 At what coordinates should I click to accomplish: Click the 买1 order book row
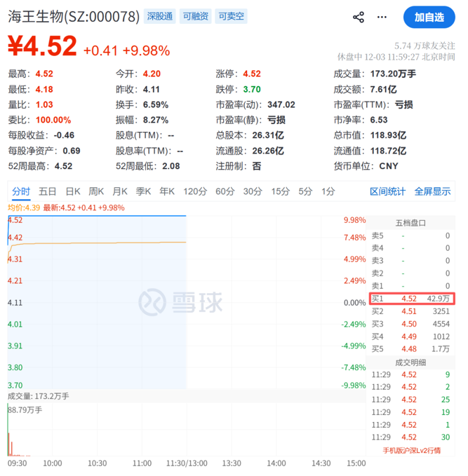(x=412, y=299)
